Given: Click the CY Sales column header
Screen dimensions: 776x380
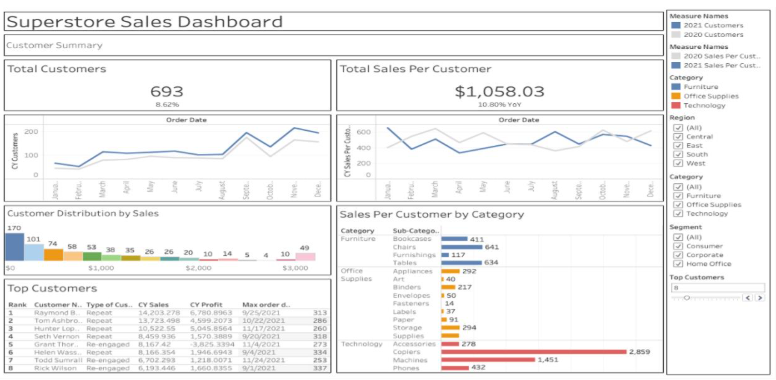Looking at the screenshot, I should click(x=153, y=305).
